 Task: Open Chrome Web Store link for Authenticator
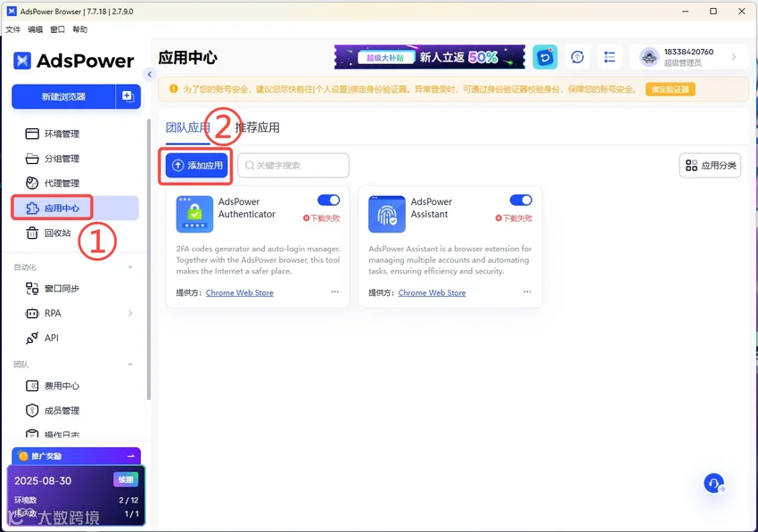(x=239, y=293)
